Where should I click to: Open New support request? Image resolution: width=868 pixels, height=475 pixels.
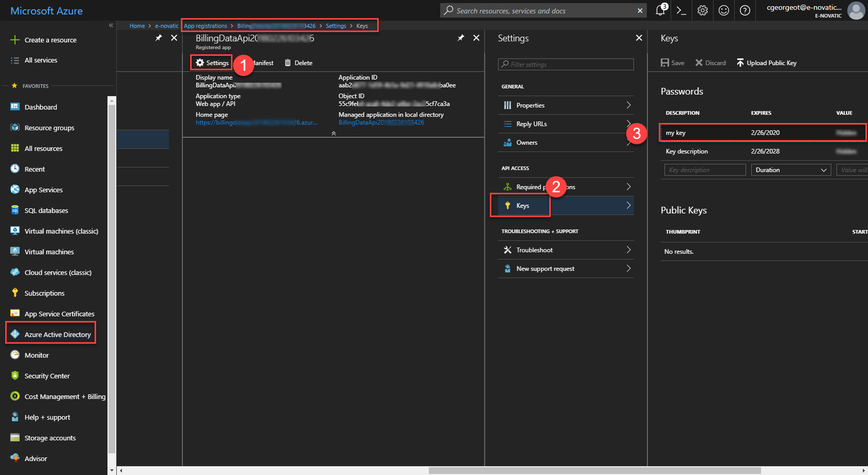[x=566, y=268]
